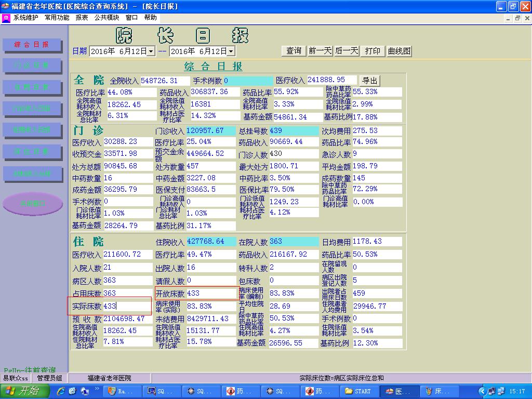Click the 医保支付 field showing 83663.5

coord(211,190)
